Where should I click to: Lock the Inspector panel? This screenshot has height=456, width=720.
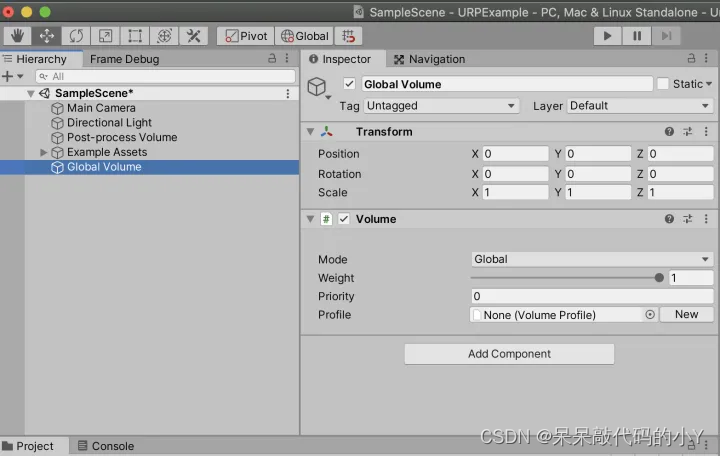coord(692,58)
